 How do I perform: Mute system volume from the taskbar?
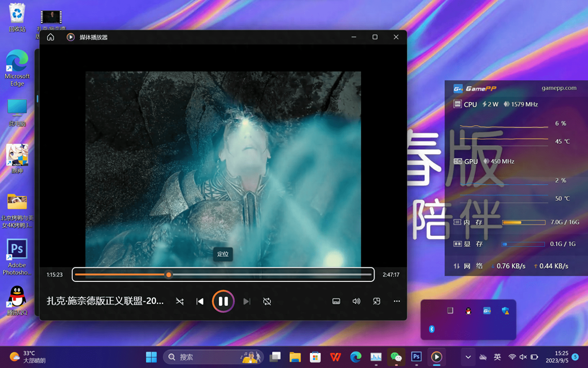click(523, 357)
